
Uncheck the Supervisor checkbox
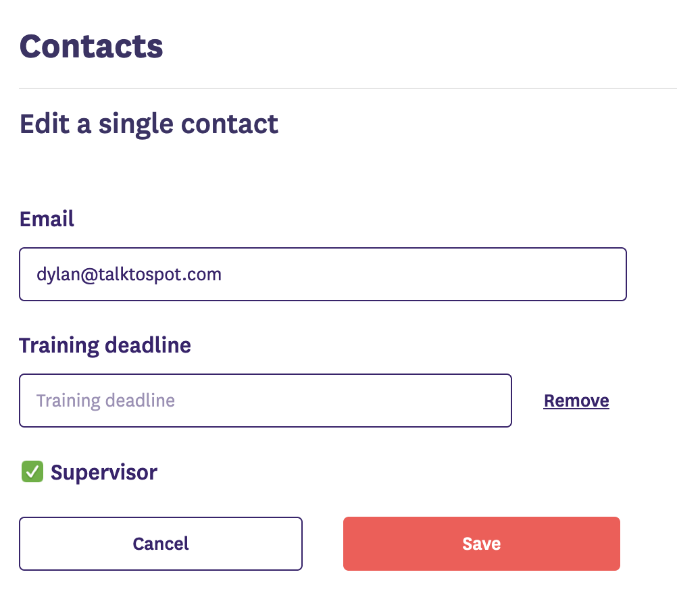pos(32,472)
